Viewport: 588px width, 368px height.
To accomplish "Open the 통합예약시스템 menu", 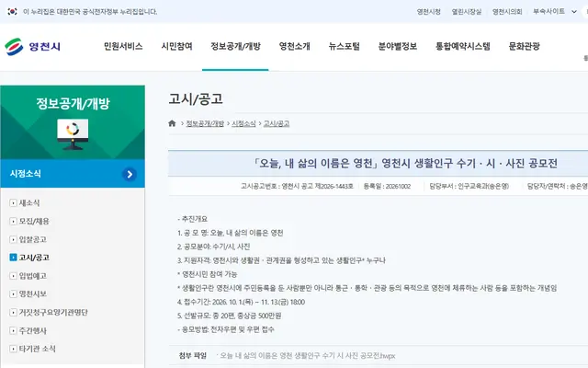I will 463,46.
